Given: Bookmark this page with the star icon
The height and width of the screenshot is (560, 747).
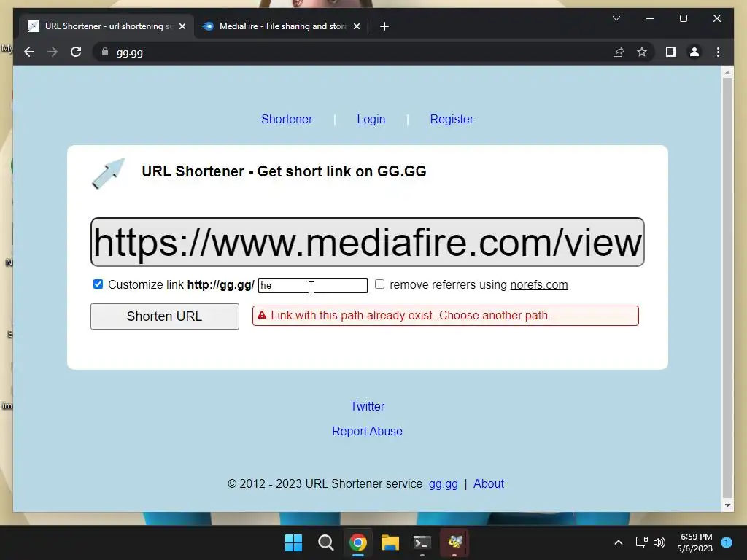Looking at the screenshot, I should pyautogui.click(x=642, y=52).
